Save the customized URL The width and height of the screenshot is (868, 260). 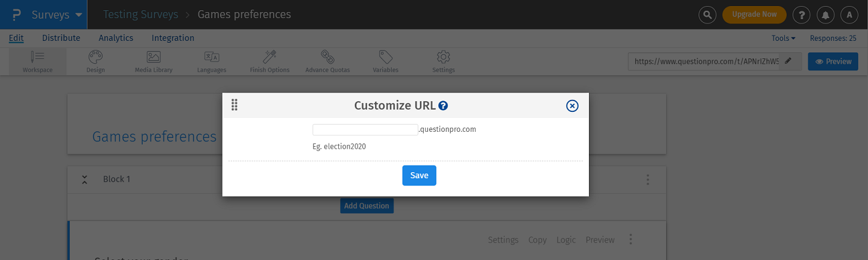419,175
